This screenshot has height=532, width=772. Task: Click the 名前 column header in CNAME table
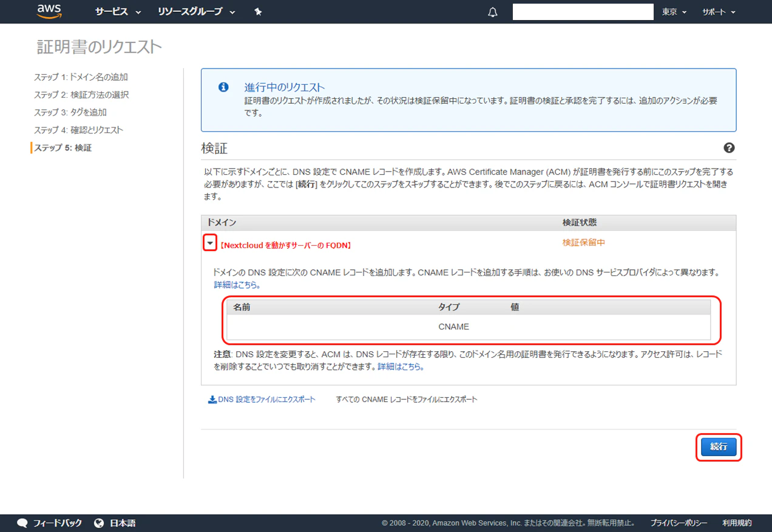[x=242, y=307]
